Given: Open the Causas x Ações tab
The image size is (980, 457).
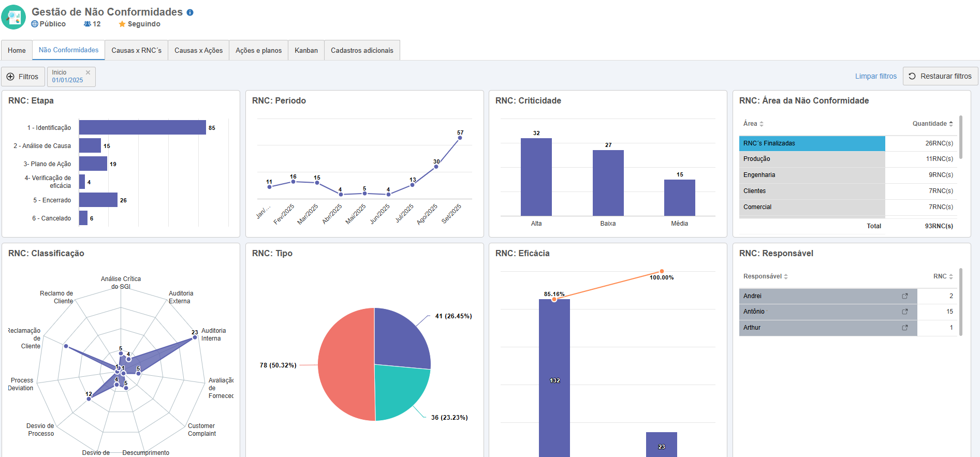Looking at the screenshot, I should [x=198, y=50].
